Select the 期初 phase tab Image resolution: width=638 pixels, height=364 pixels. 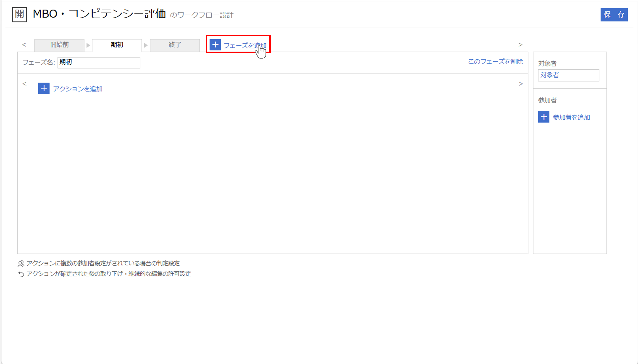[x=117, y=45]
